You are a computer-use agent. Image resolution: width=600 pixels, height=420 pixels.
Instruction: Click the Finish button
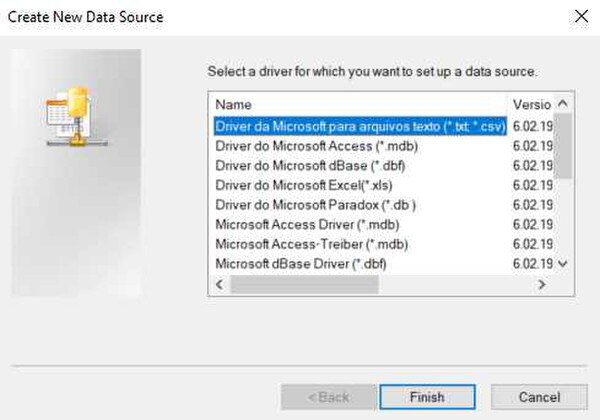[427, 397]
